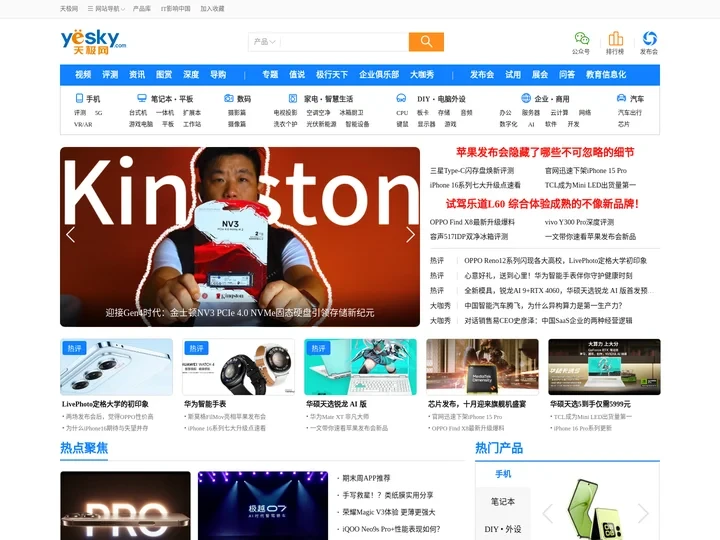720x540 pixels.
Task: Click the 手机 phone category icon
Action: click(x=79, y=98)
